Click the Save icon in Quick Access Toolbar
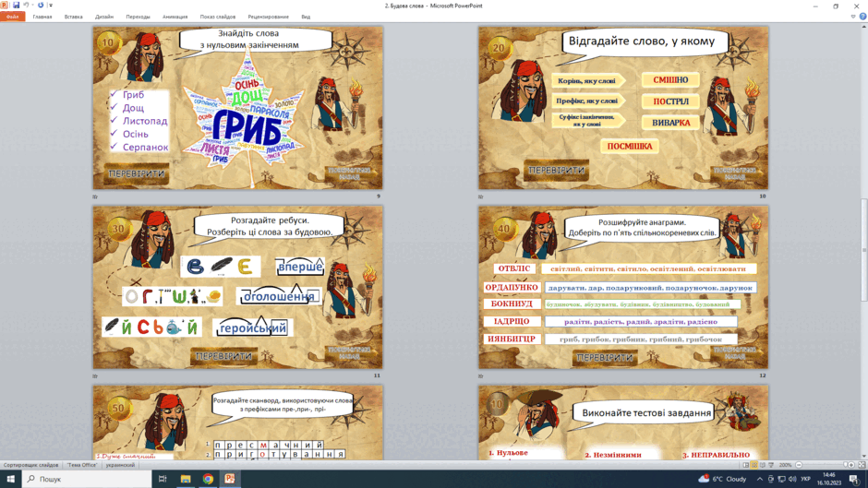 [16, 5]
